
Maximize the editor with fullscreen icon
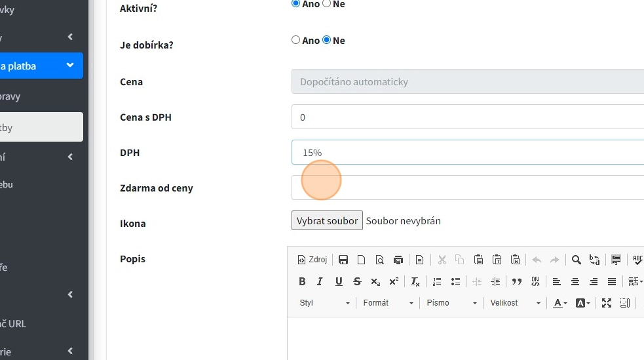(x=607, y=303)
